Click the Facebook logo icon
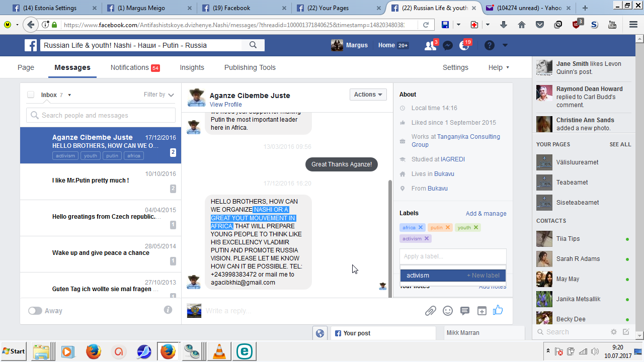The height and width of the screenshot is (362, 644). pyautogui.click(x=31, y=45)
